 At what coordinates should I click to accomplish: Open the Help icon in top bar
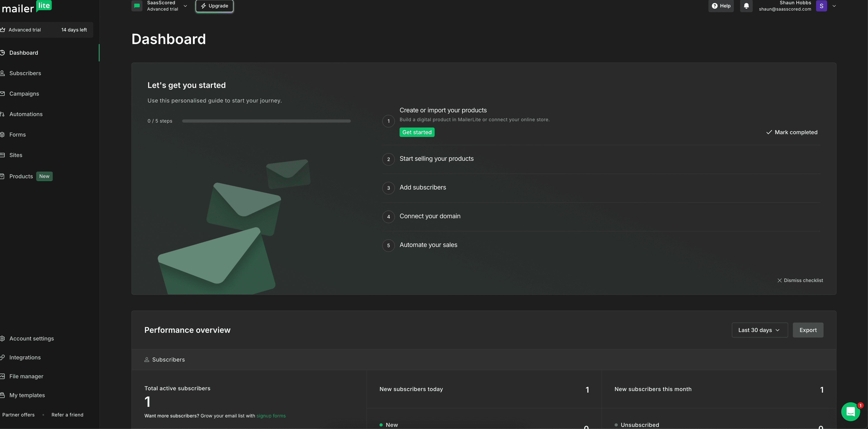pyautogui.click(x=715, y=6)
